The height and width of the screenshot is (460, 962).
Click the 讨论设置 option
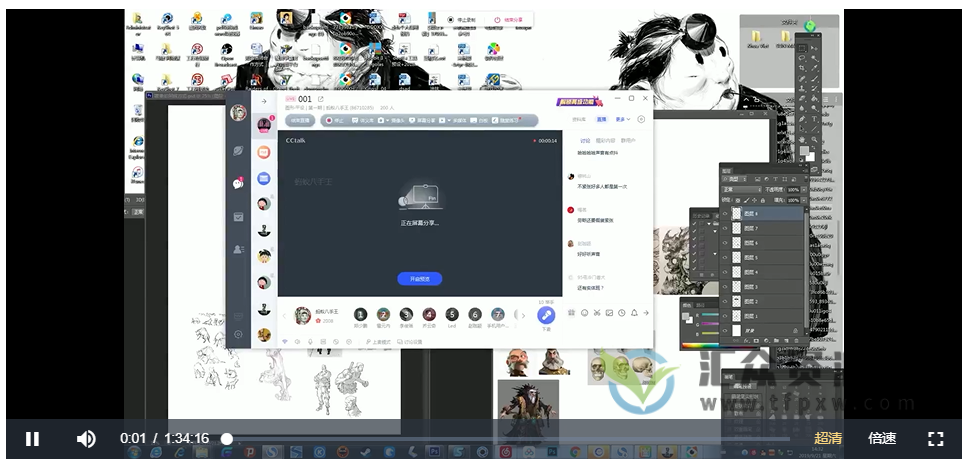point(410,342)
